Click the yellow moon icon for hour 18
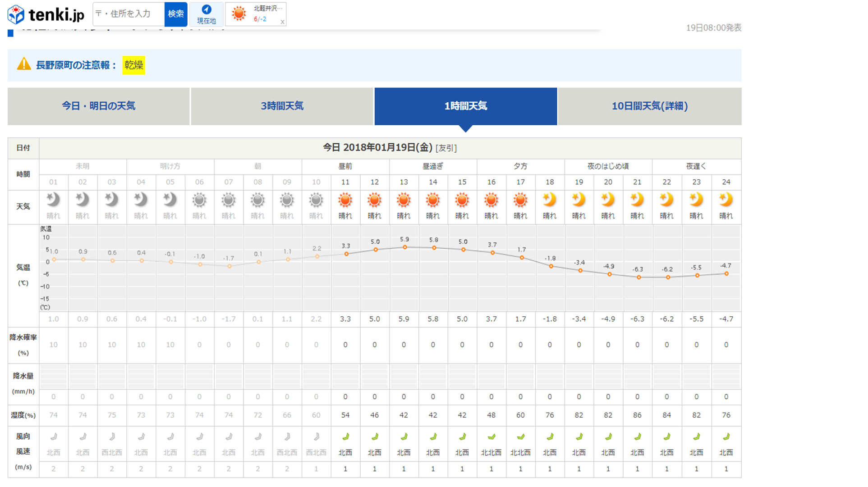868x487 pixels. tap(550, 199)
